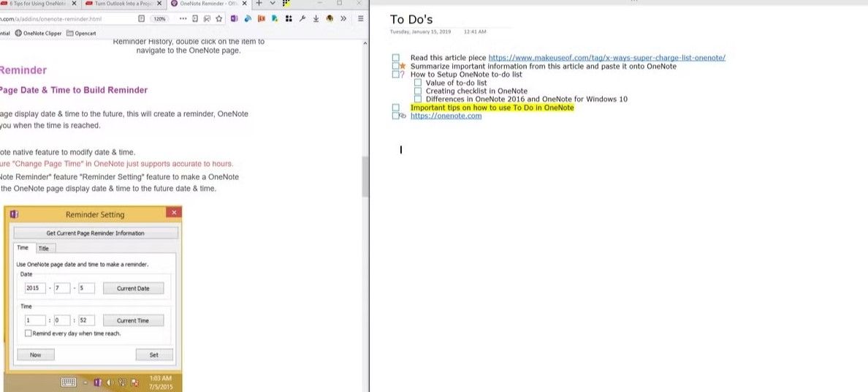This screenshot has width=868, height=392.
Task: Click the keyboard icon in pictured taskbar
Action: click(69, 382)
